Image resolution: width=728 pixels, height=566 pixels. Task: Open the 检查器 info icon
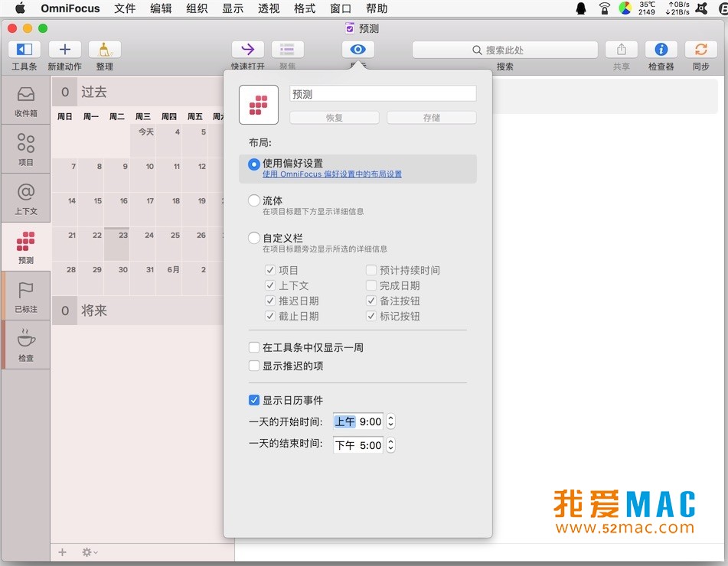tap(661, 49)
